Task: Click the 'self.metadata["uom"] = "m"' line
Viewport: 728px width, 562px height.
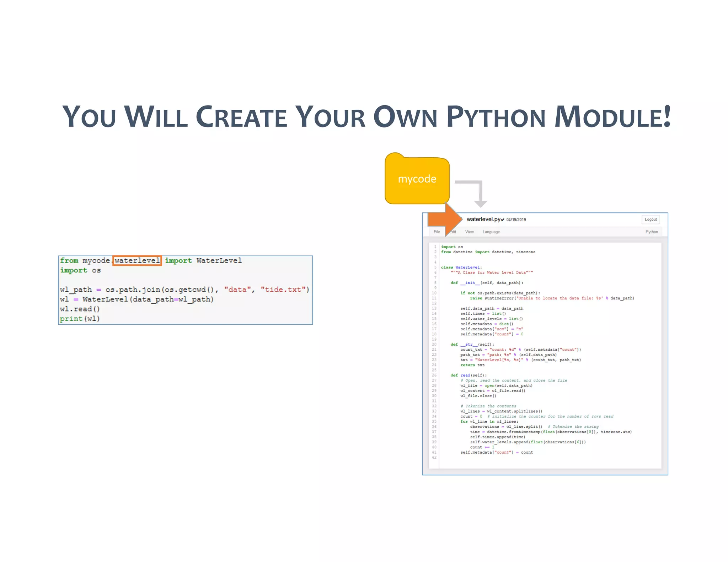Action: click(x=492, y=329)
